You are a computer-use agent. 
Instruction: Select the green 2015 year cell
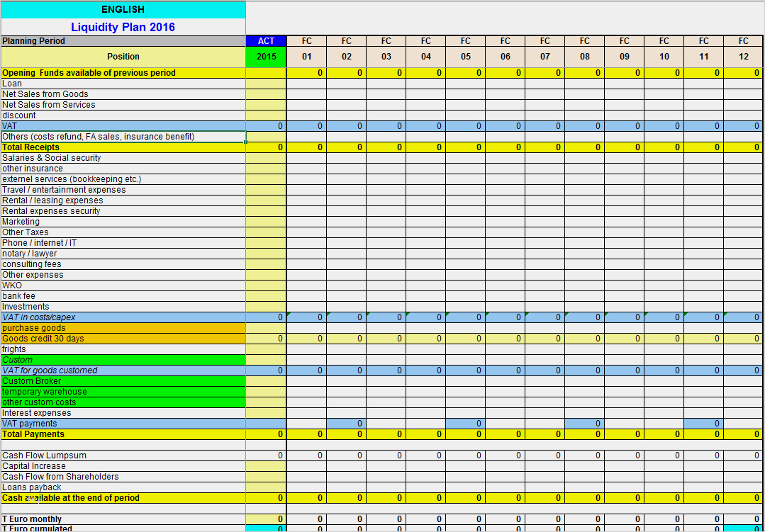[266, 57]
